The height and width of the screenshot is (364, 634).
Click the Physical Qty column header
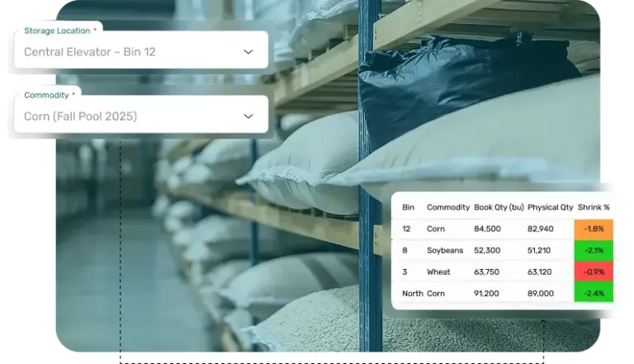coord(550,207)
